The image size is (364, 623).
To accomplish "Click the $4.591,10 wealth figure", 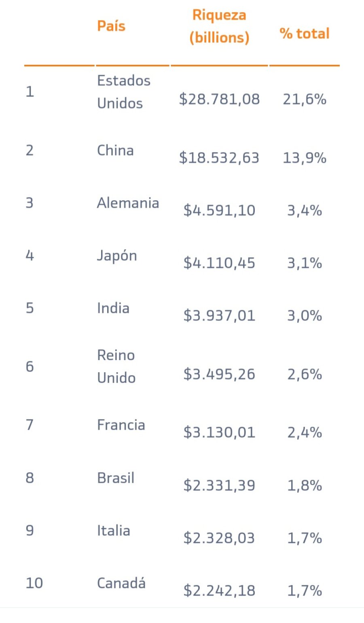I will click(x=219, y=210).
